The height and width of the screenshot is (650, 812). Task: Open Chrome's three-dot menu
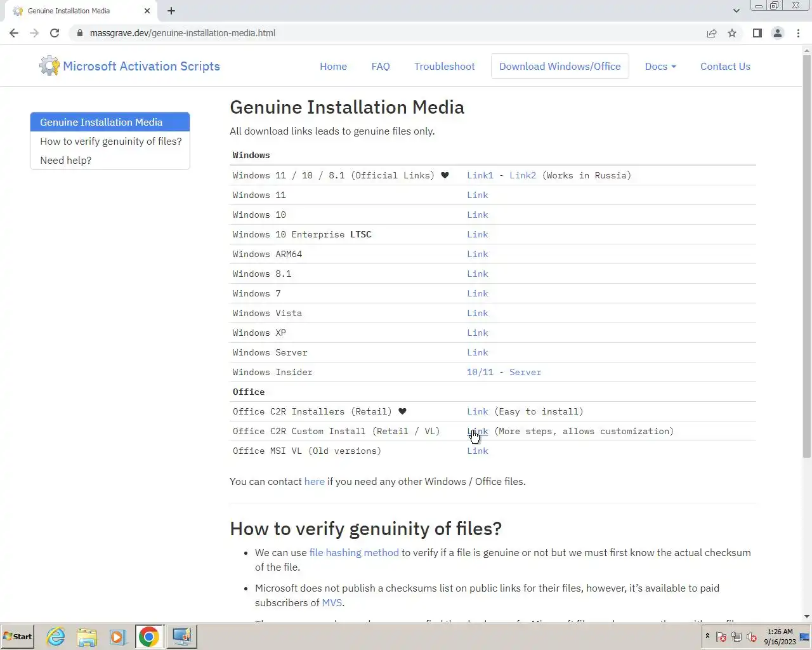798,33
